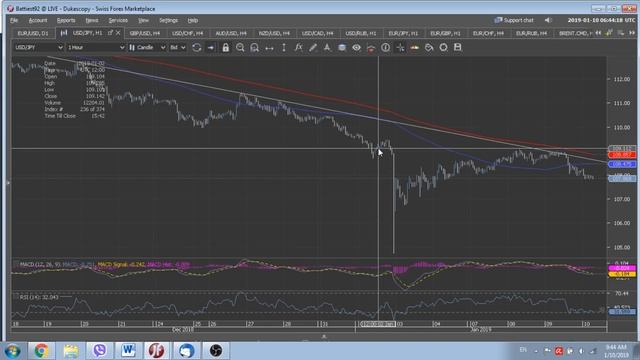Open the Account menu
Screen dimensions: 640x360
pyautogui.click(x=38, y=20)
